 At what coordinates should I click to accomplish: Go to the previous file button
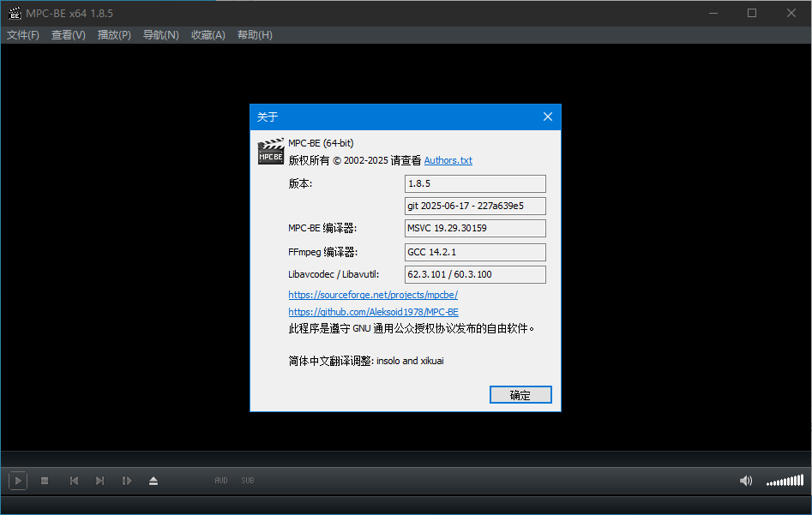(74, 481)
